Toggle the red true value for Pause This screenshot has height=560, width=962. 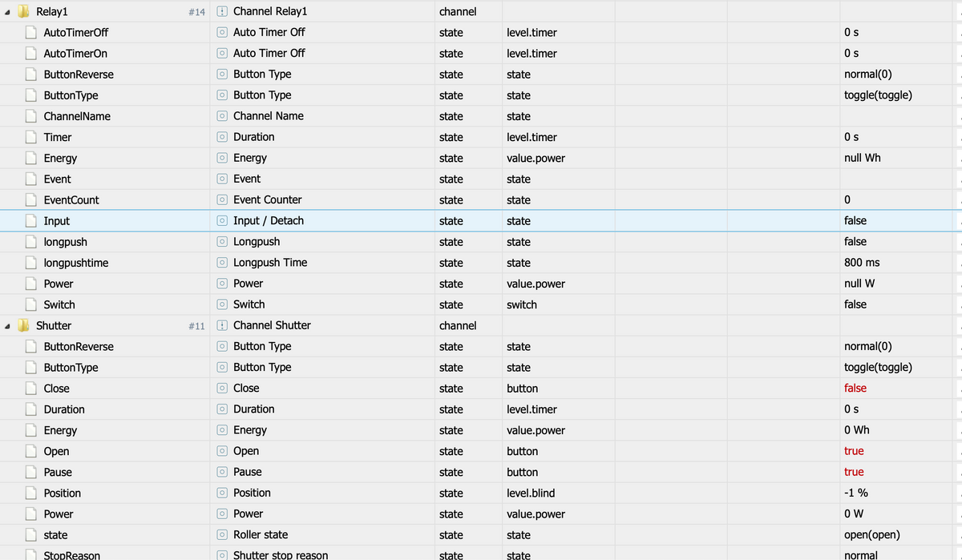tap(854, 473)
